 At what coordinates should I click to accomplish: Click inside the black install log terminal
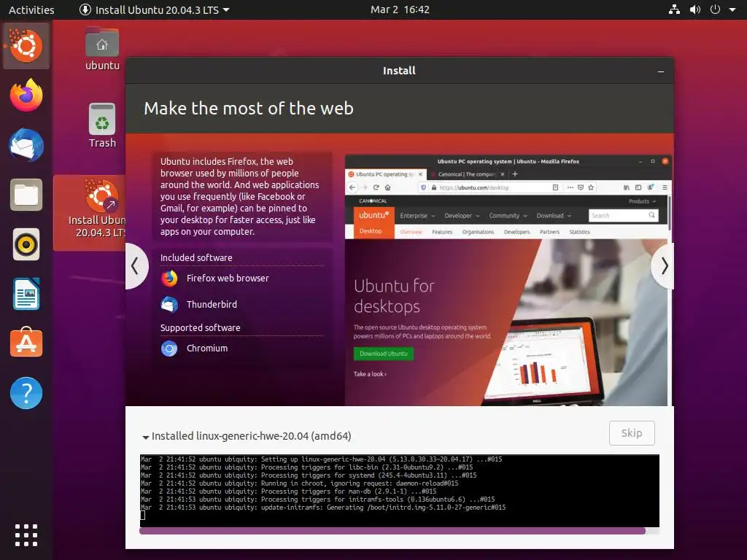400,491
